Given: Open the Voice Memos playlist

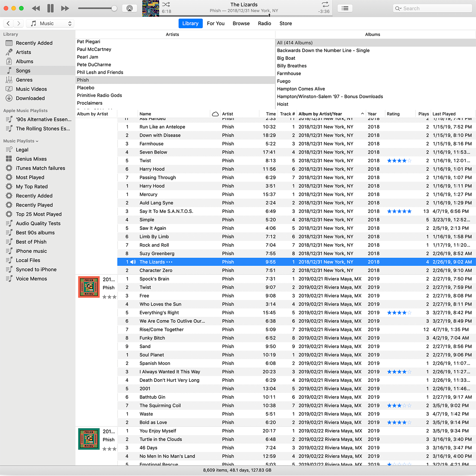Looking at the screenshot, I should 37,278.
